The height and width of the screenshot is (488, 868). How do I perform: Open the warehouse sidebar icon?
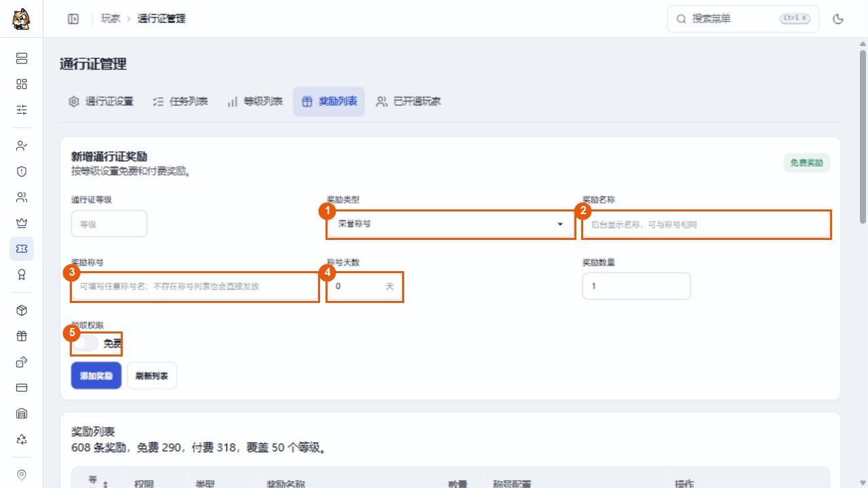pos(22,413)
